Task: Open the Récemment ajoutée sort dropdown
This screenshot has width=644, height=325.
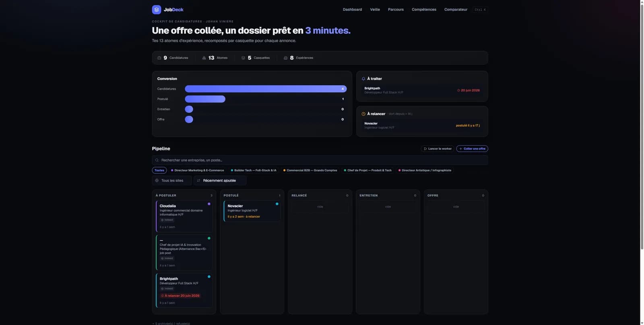Action: (x=220, y=181)
